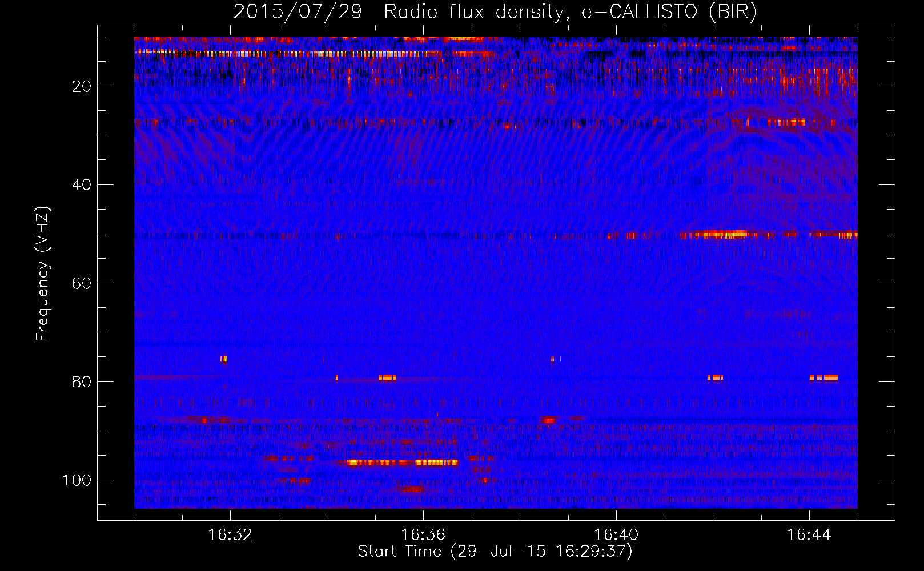Select the 80 tick label on the frequency axis
Screen dimensions: 924x571
pos(82,381)
